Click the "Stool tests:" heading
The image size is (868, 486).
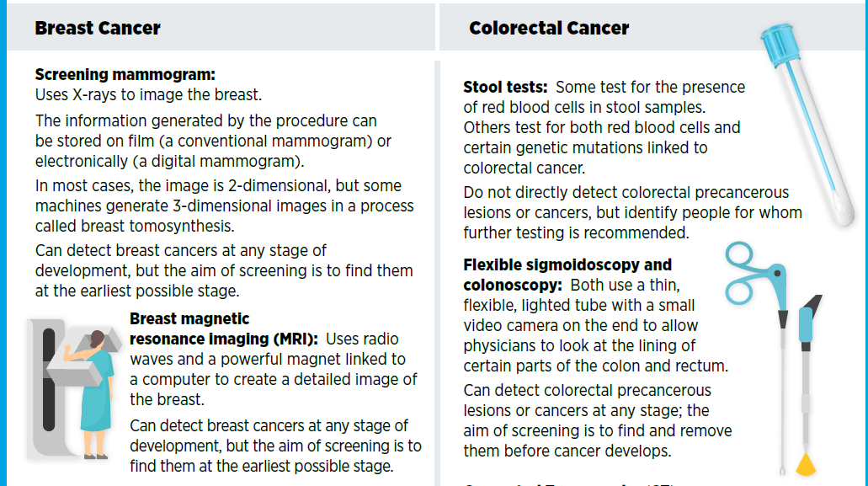coord(505,88)
